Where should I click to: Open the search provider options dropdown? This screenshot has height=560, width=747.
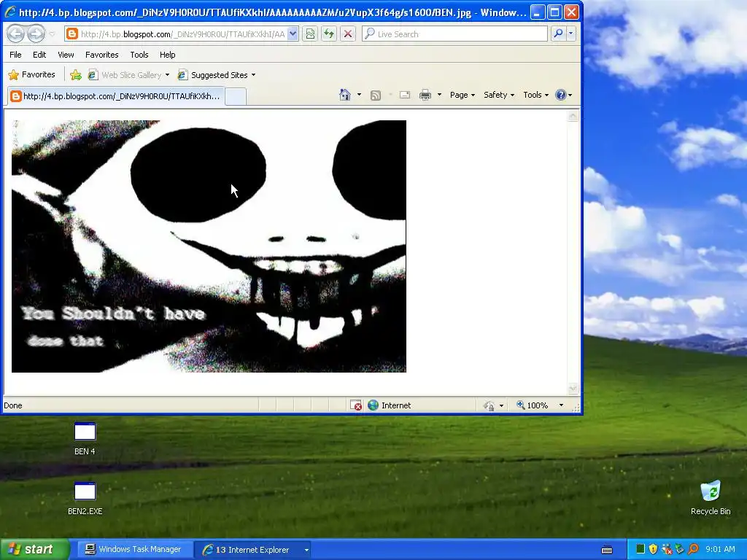tap(570, 34)
